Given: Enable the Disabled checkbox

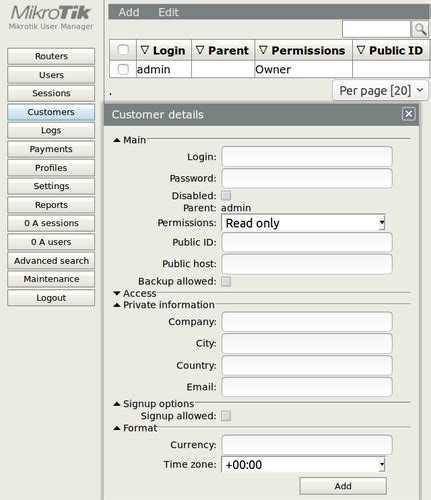Looking at the screenshot, I should (x=226, y=195).
